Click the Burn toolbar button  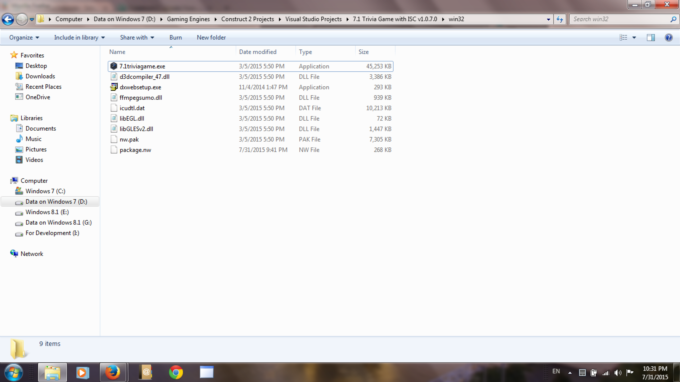tap(176, 38)
